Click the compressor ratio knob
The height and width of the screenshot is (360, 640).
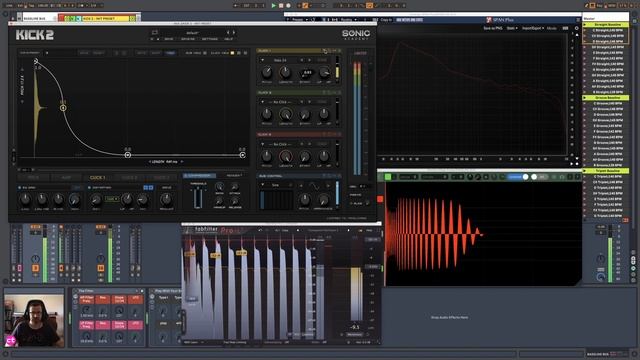pyautogui.click(x=220, y=187)
